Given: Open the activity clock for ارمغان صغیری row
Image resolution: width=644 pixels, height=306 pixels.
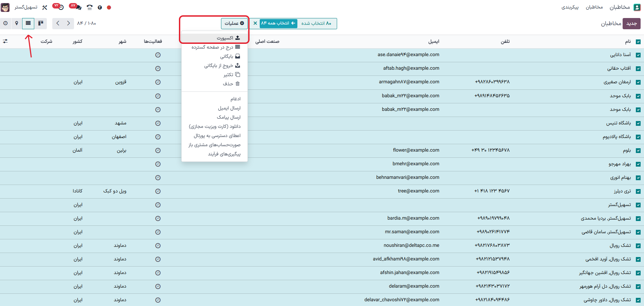Looking at the screenshot, I should (158, 82).
